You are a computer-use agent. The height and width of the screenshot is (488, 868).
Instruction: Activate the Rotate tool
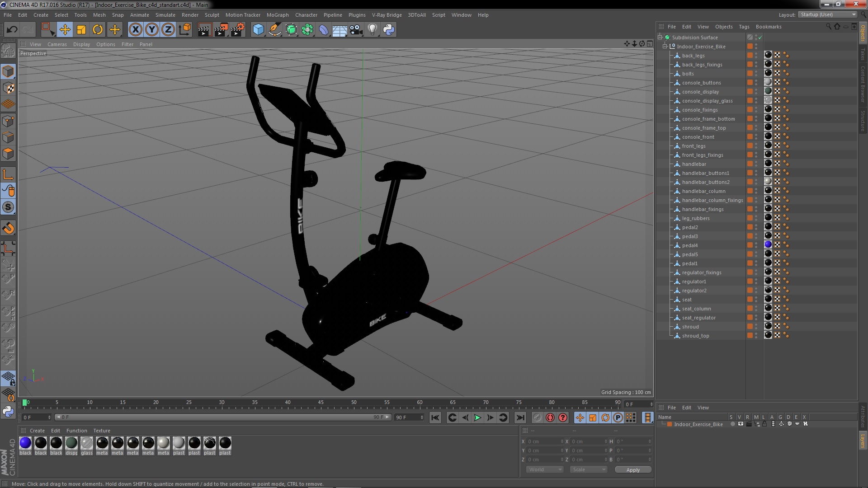click(98, 30)
